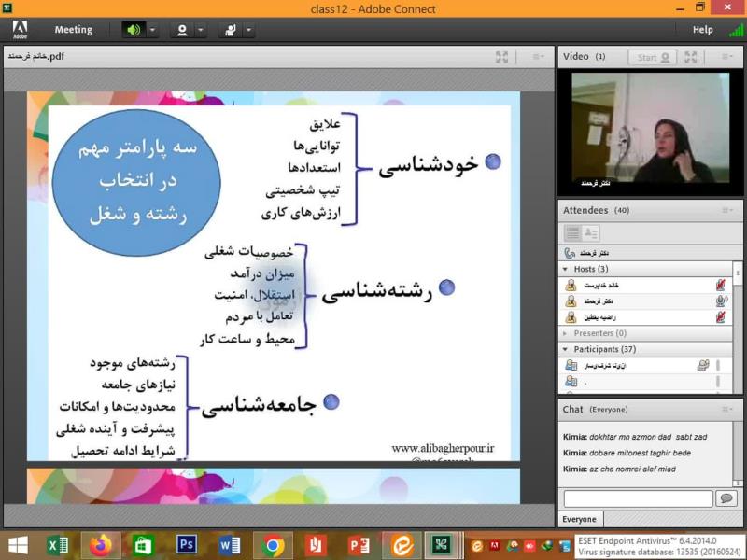Screen dimensions: 747x560
Task: Collapse the Hosts (3) group
Action: pos(566,270)
